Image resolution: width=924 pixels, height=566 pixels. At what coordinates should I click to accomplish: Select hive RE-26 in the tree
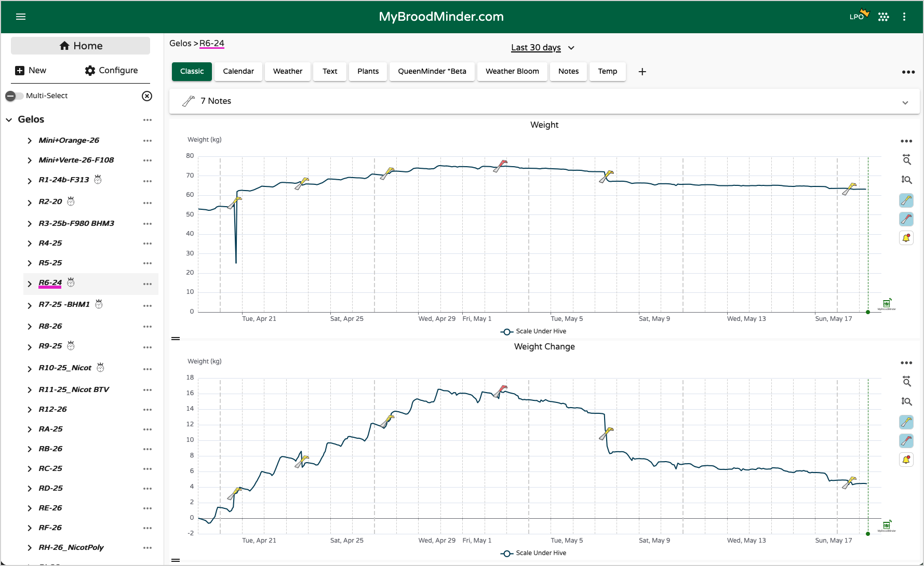click(50, 508)
